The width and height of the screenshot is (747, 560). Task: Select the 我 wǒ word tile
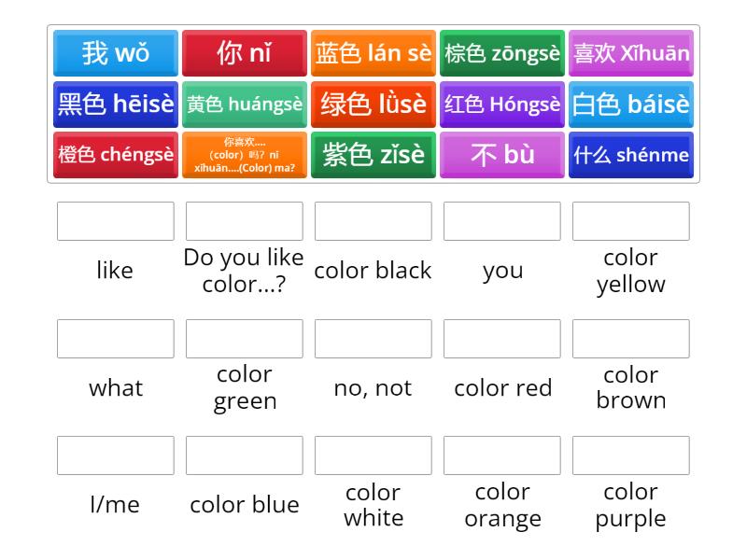click(115, 54)
